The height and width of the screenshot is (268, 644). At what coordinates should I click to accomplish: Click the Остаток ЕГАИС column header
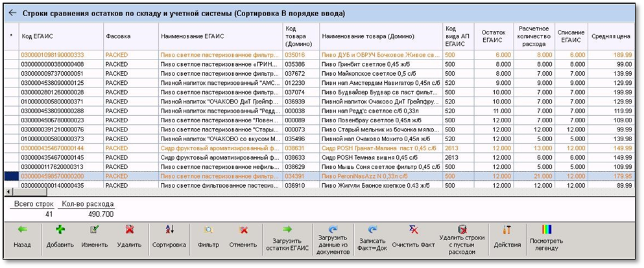(494, 36)
